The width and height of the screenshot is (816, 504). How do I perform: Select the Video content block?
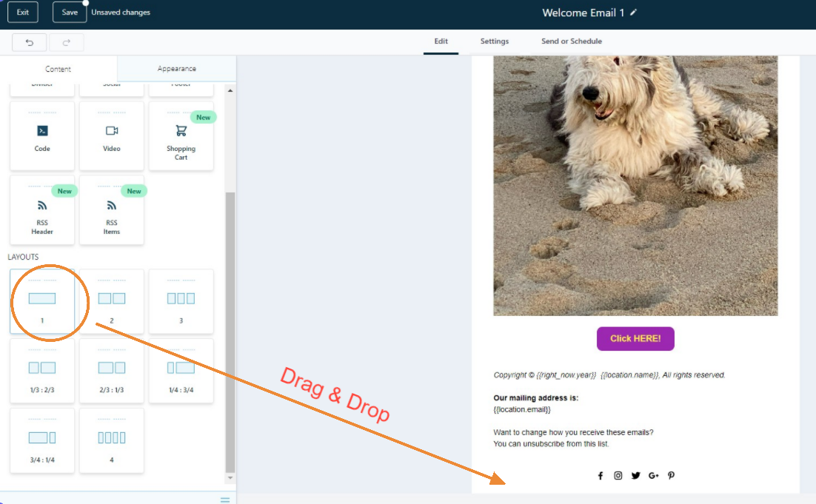(111, 136)
